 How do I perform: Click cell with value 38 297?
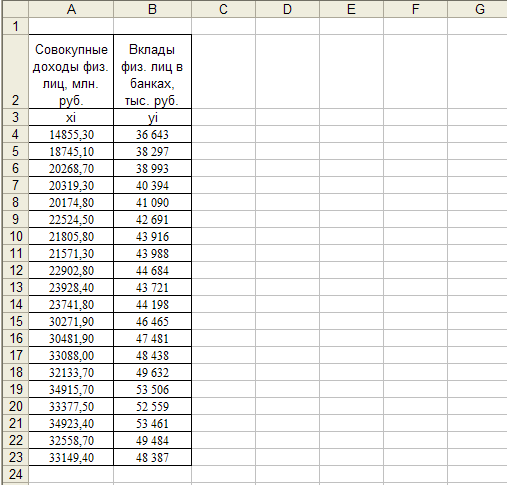coord(152,151)
